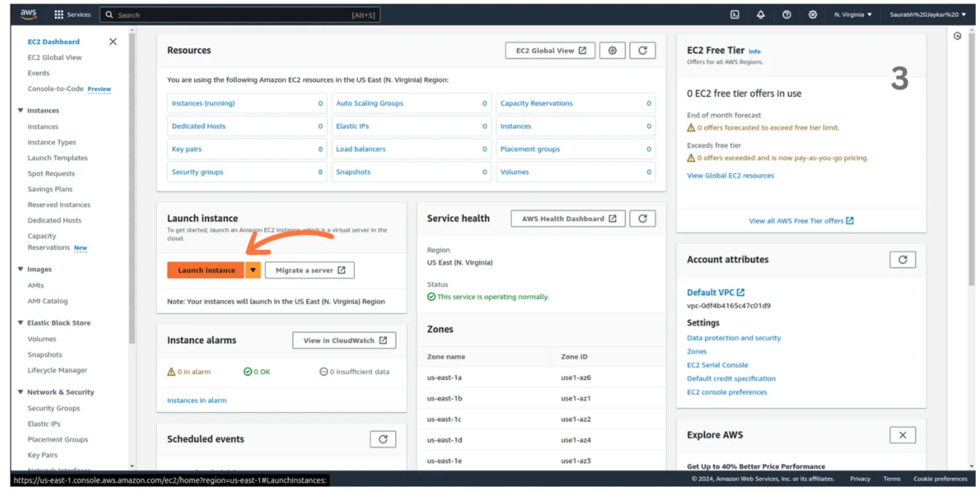Open the Auto Scaling Groups resource link
Screen dimensions: 980x495
[x=369, y=103]
